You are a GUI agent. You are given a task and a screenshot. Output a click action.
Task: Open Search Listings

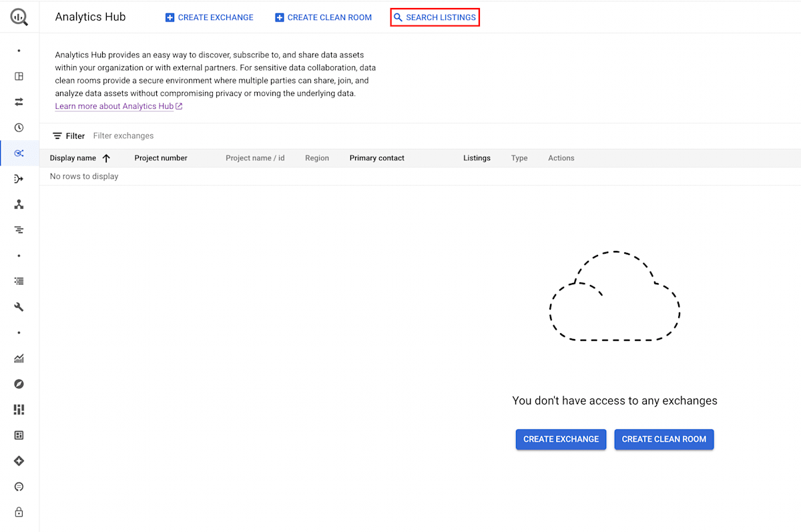(435, 17)
